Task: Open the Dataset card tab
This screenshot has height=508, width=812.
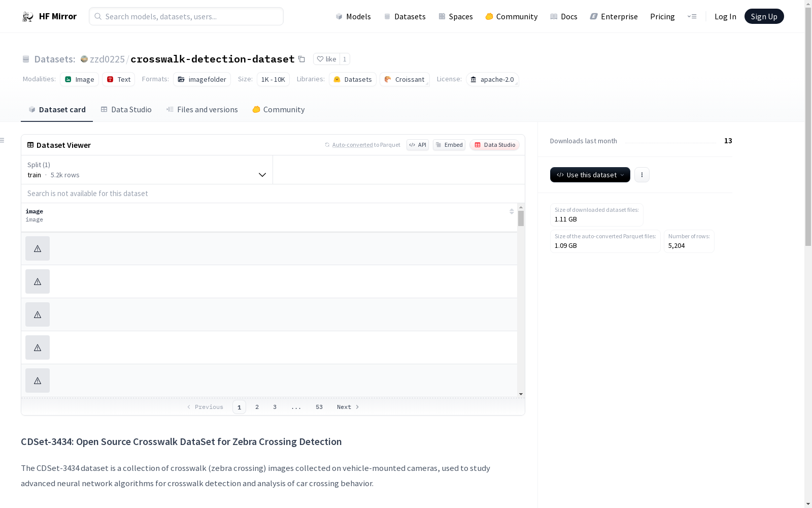Action: click(x=57, y=110)
